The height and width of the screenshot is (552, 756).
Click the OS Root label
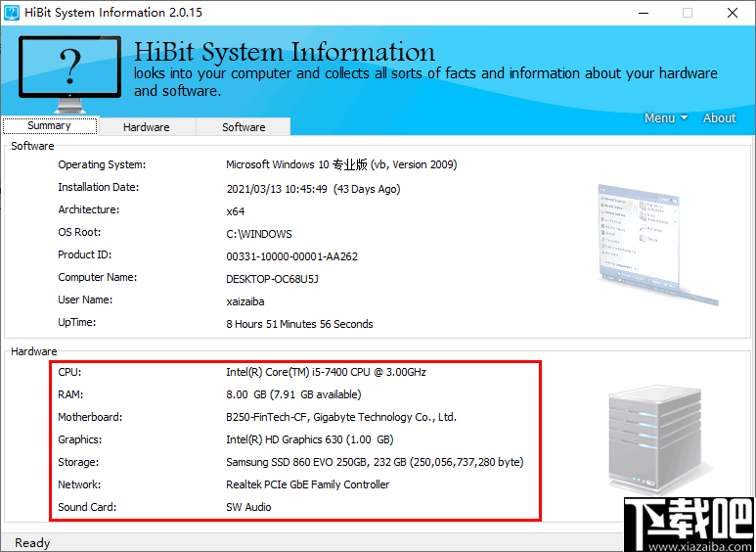pos(79,232)
